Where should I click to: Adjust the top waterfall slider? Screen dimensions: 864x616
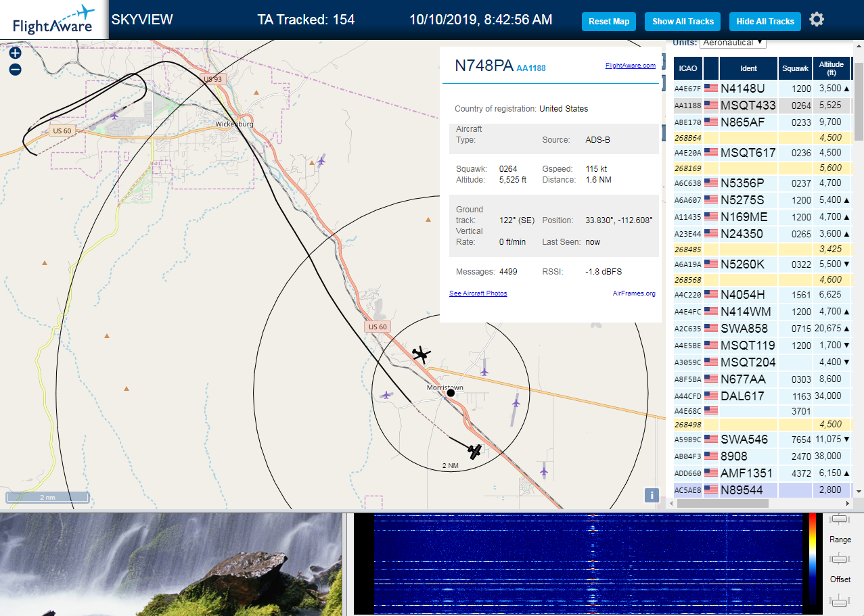tap(840, 519)
